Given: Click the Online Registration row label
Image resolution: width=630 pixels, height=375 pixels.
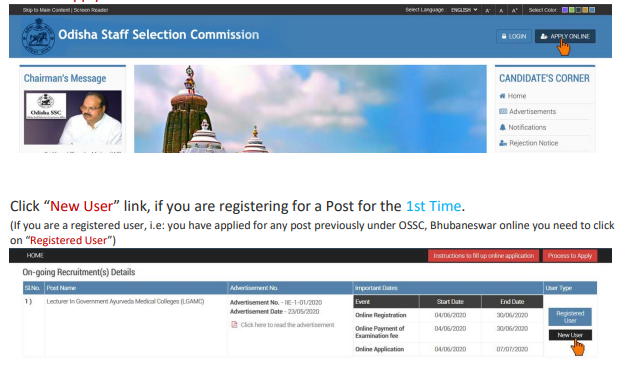Looking at the screenshot, I should pos(380,315).
